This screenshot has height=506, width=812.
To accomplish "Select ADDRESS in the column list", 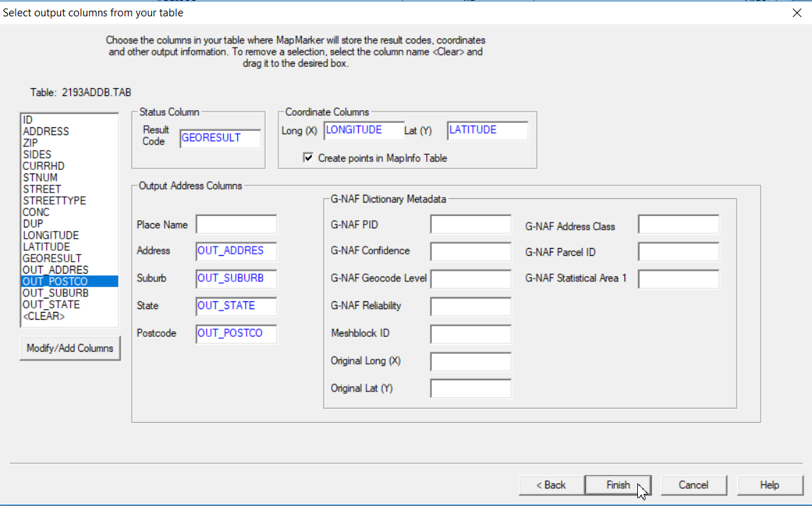I will pos(70,131).
